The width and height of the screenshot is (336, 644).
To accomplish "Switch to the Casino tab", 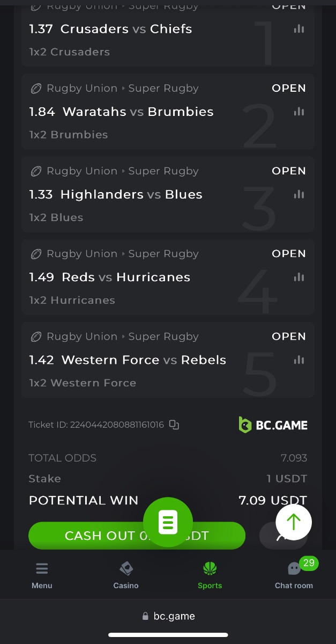I will [x=126, y=575].
